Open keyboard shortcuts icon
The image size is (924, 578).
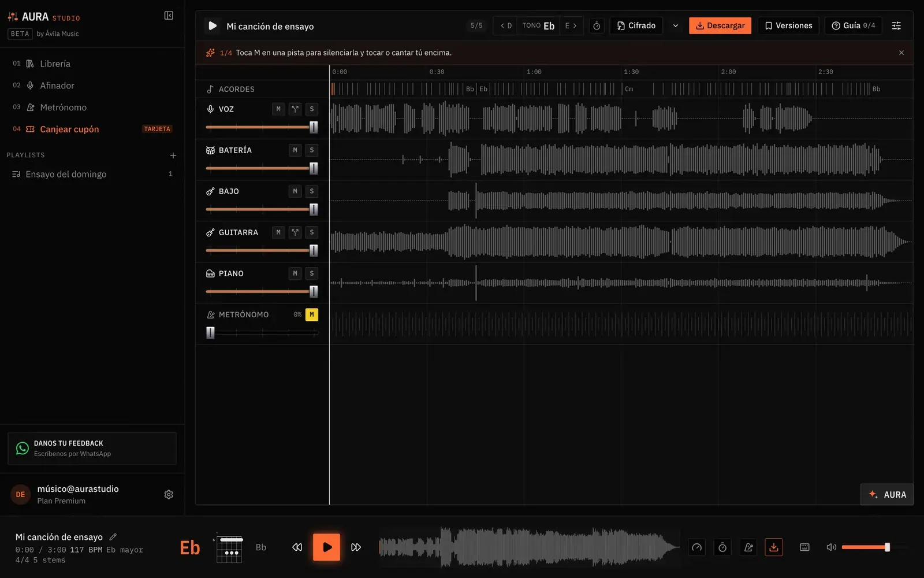pos(804,547)
